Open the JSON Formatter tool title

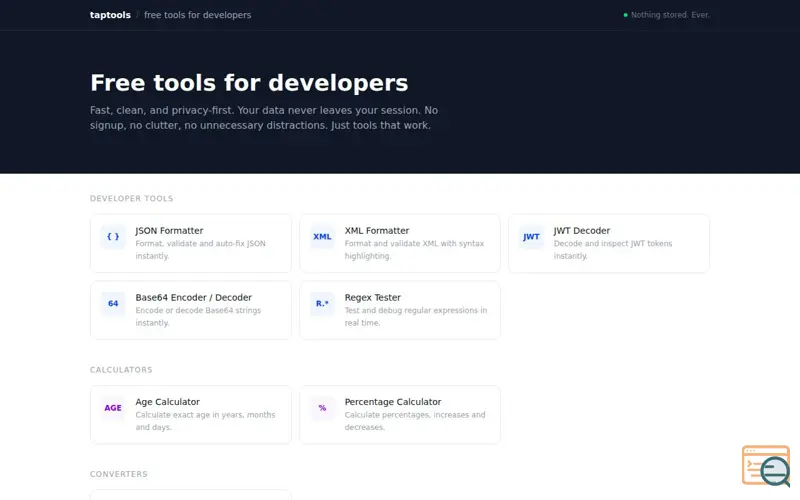pos(169,231)
